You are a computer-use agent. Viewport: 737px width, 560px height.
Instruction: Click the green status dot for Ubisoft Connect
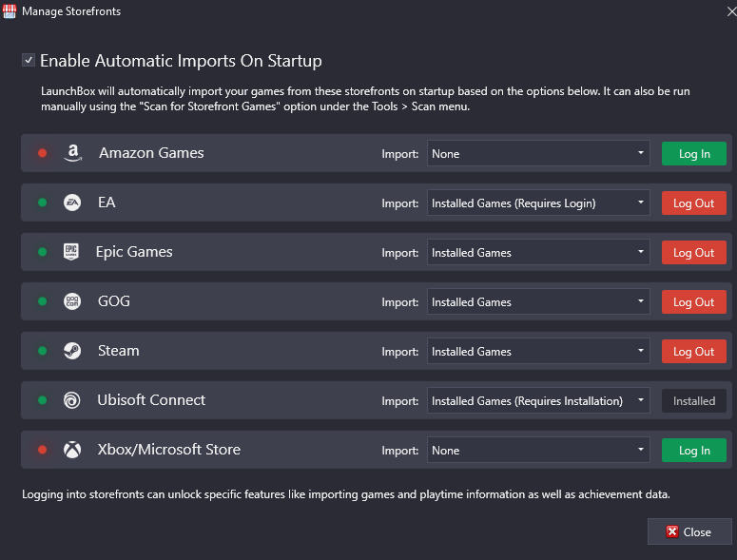(42, 400)
